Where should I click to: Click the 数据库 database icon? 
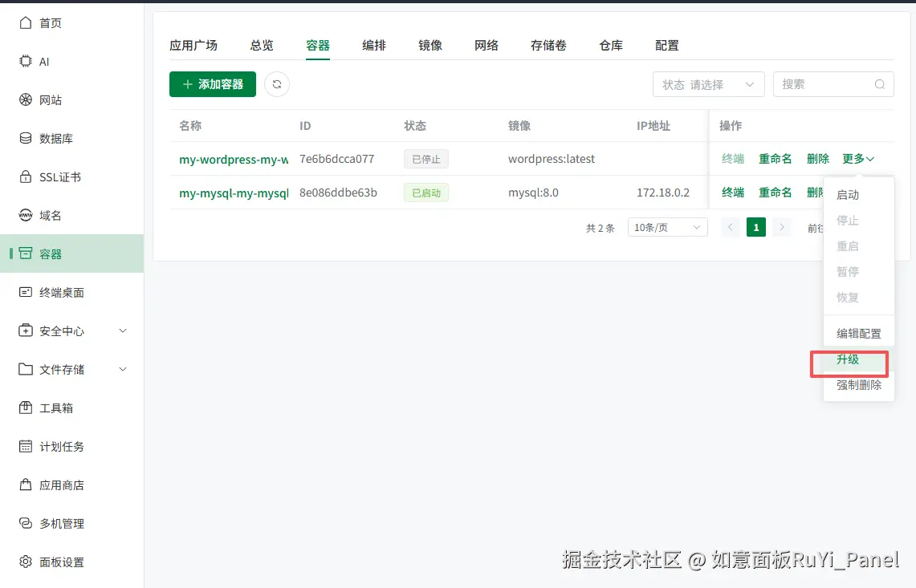tap(26, 139)
